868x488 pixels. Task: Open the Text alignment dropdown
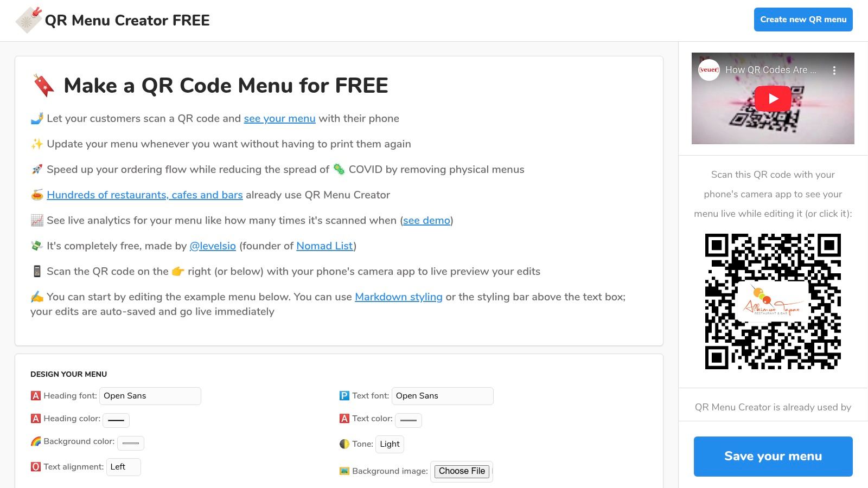point(124,467)
